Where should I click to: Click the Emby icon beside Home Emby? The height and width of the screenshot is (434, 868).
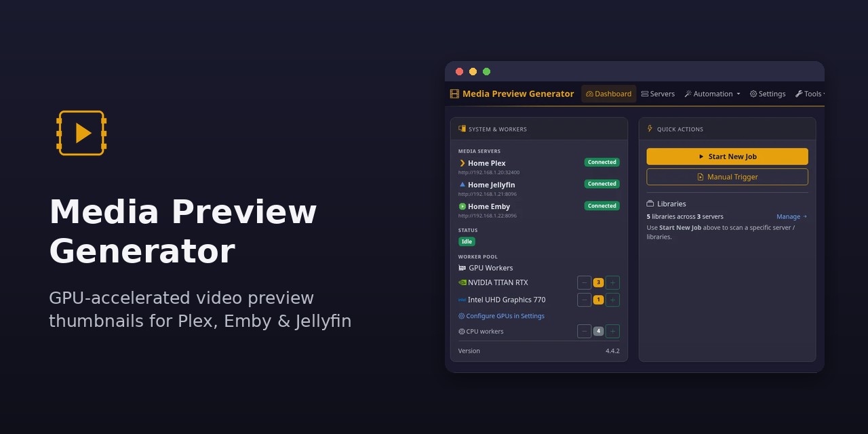click(462, 206)
